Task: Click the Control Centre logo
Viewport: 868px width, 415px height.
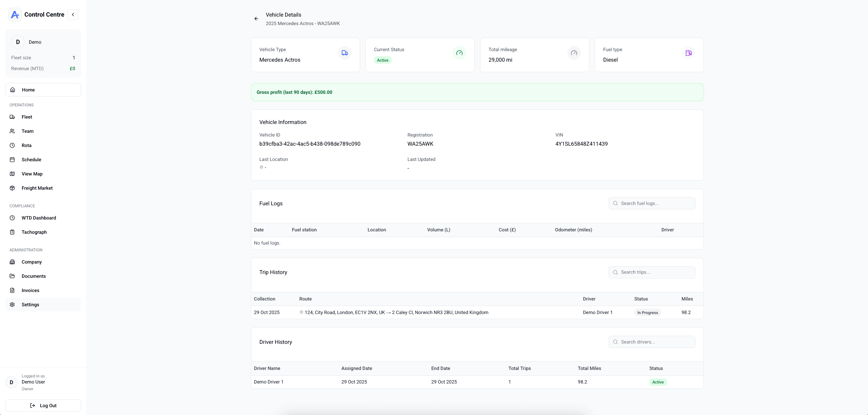Action: click(x=15, y=14)
